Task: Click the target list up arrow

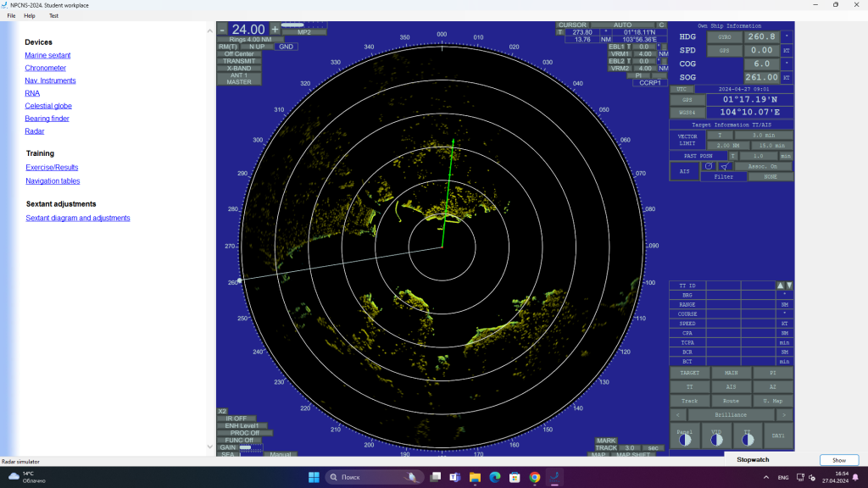Action: click(780, 286)
